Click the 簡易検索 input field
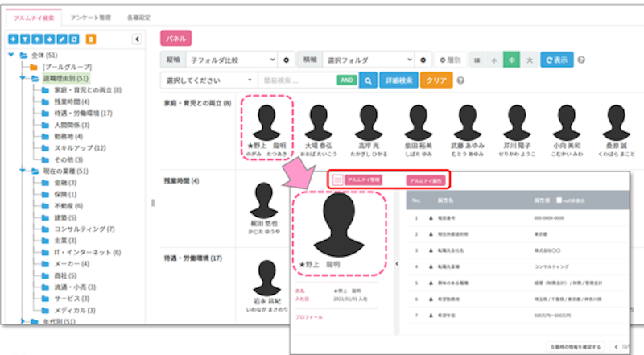Image resolution: width=644 pixels, height=355 pixels. point(295,80)
